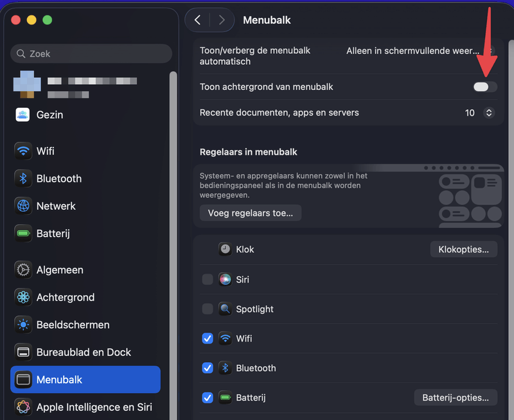The height and width of the screenshot is (420, 514).
Task: Check the Spotlight checkbox
Action: (x=208, y=309)
